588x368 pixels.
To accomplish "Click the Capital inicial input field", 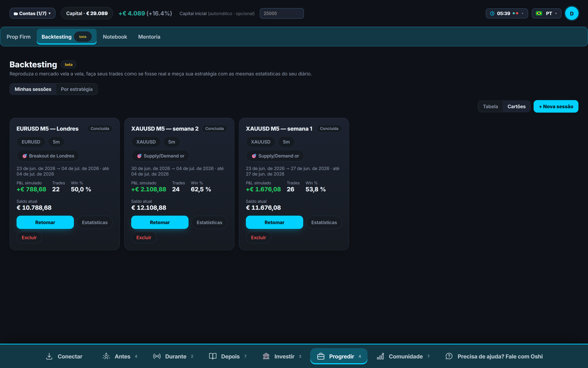I will (x=282, y=13).
